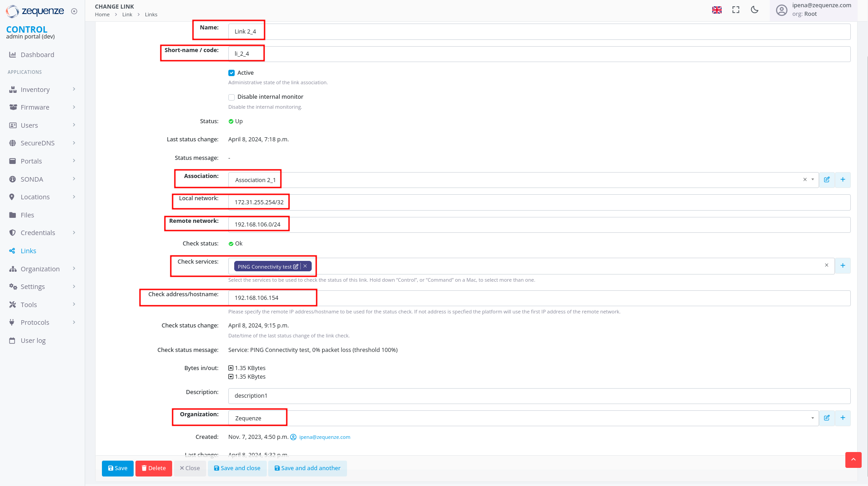Viewport: 868px width, 486px height.
Task: Click Save and close button
Action: point(237,468)
